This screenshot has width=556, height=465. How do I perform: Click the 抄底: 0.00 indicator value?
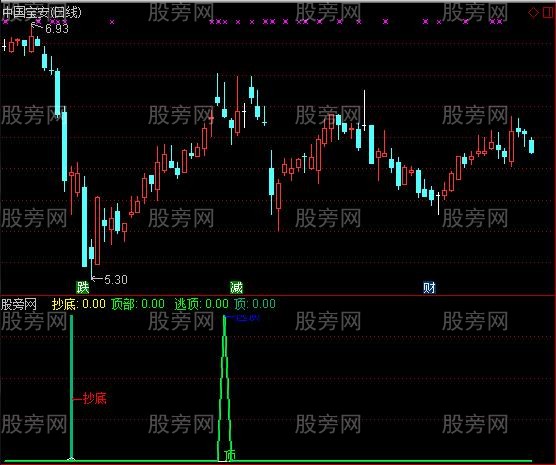click(78, 304)
